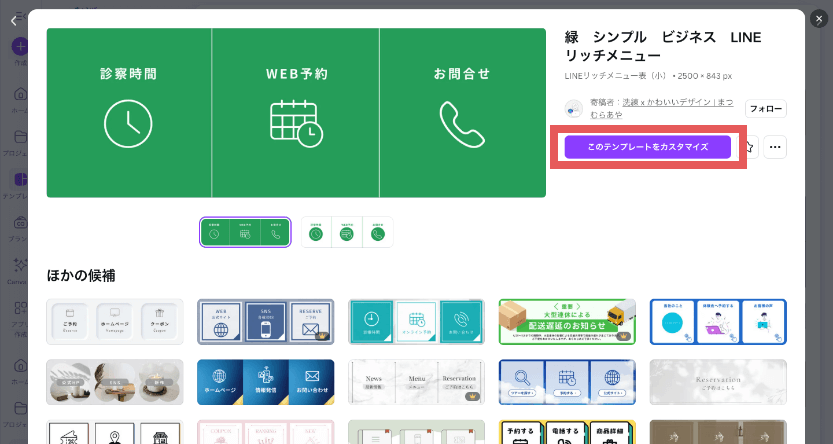Image resolution: width=833 pixels, height=444 pixels.
Task: Select the first green page thumbnail
Action: 245,232
